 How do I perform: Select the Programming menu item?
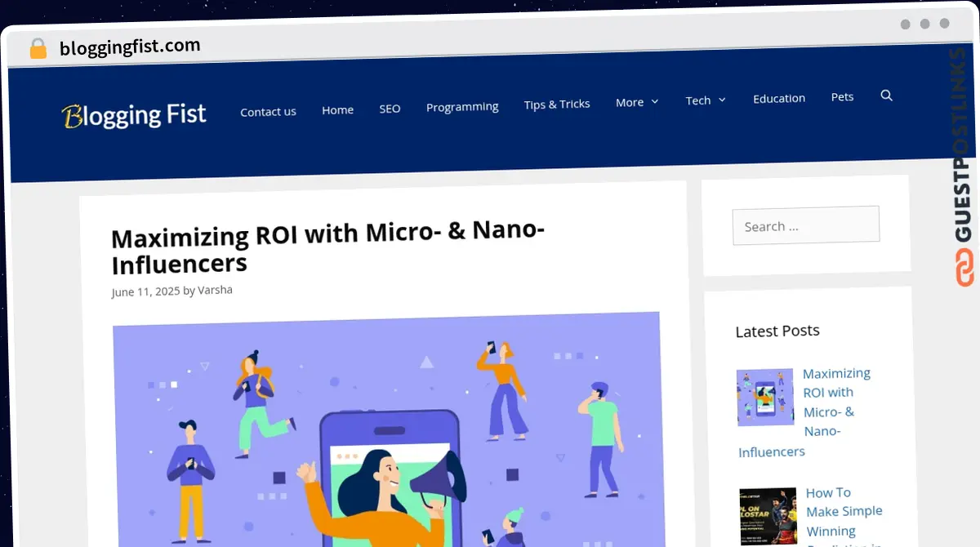[x=462, y=107]
